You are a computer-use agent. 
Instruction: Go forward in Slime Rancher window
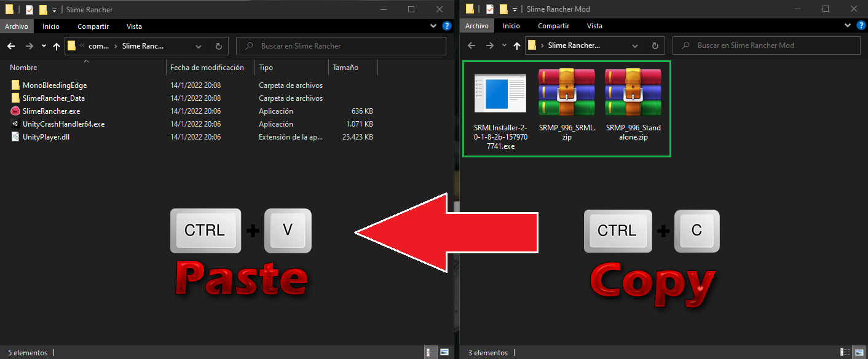pyautogui.click(x=30, y=46)
